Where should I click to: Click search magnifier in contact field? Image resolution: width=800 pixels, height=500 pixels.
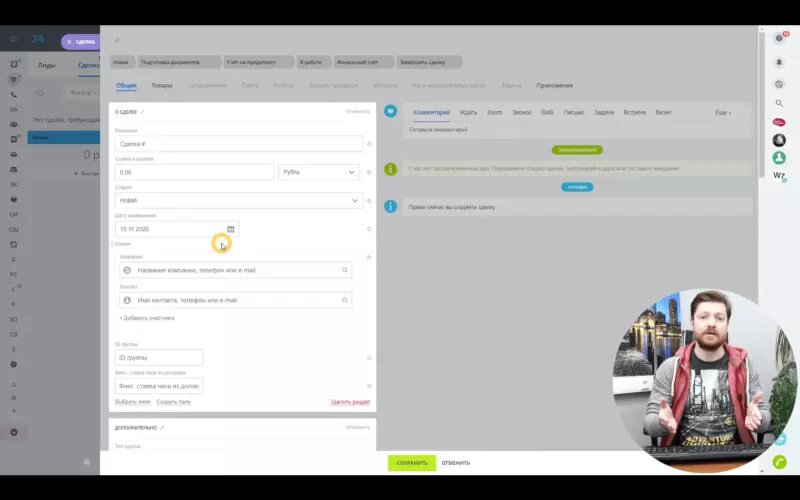tap(344, 300)
